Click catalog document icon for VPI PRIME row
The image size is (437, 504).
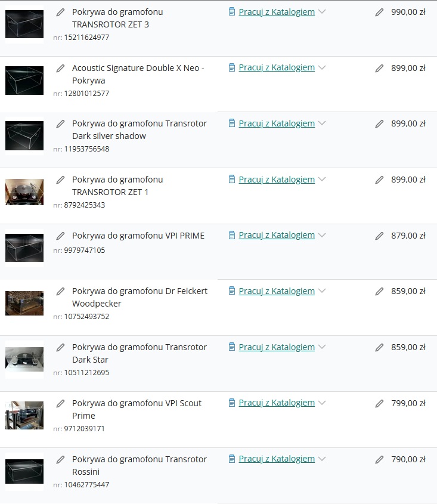[232, 235]
